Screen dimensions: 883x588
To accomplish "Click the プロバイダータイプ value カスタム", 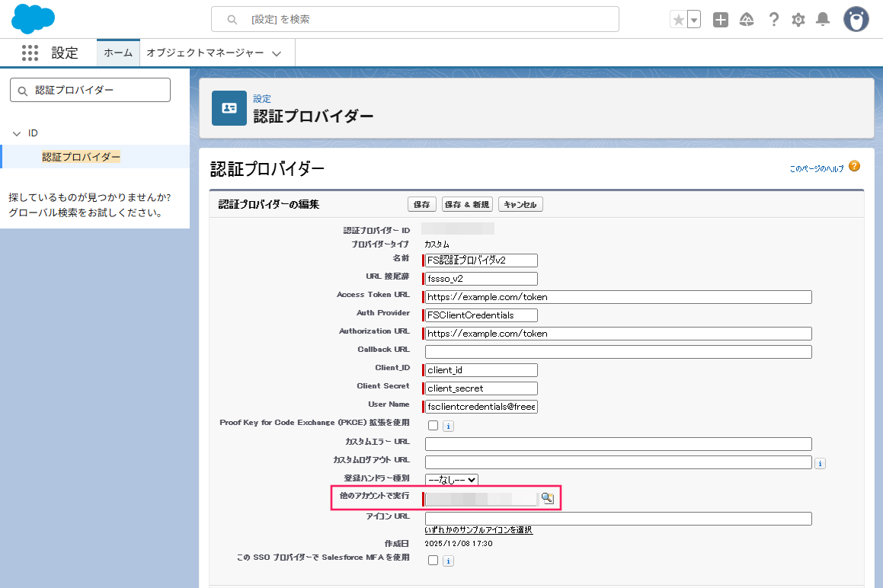I will 437,244.
